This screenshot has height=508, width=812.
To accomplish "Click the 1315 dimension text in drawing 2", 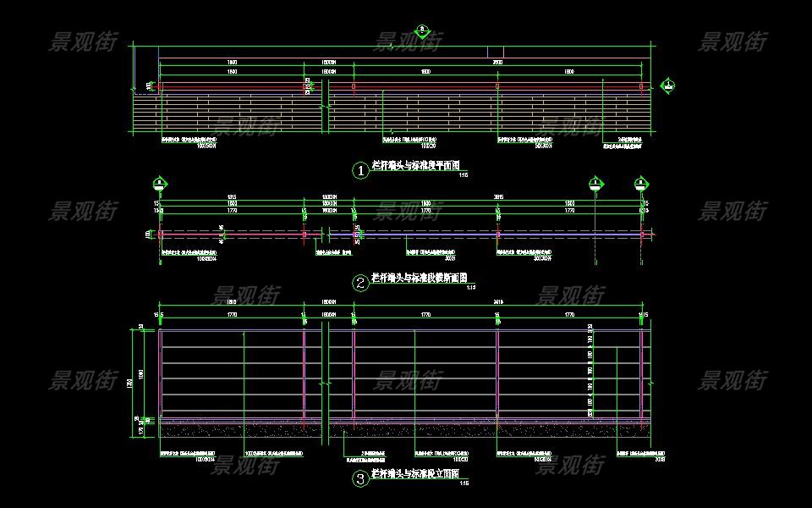I will click(x=232, y=197).
